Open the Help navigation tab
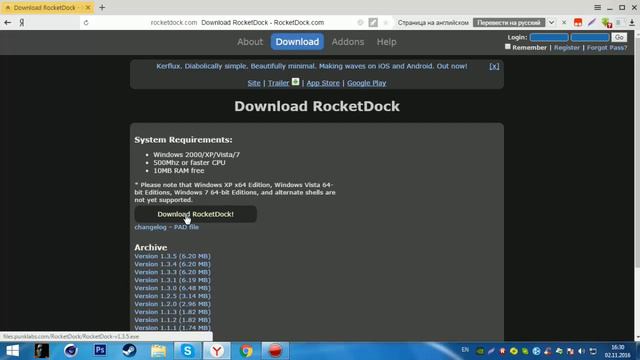 386,42
